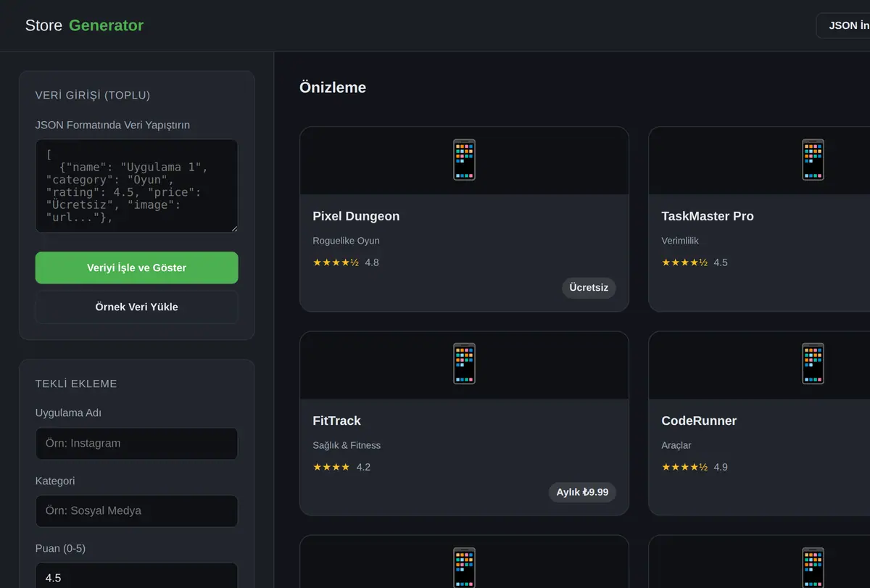Click the TEKLİ EKLEME section heading
Screen dimensions: 870x588
tap(76, 384)
